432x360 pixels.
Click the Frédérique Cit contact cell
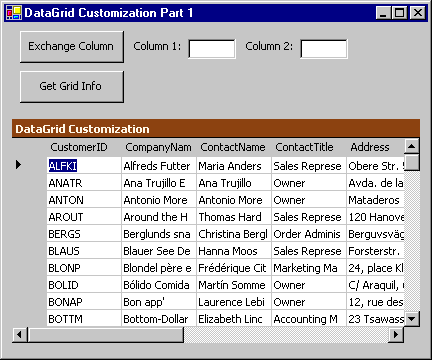(x=234, y=267)
